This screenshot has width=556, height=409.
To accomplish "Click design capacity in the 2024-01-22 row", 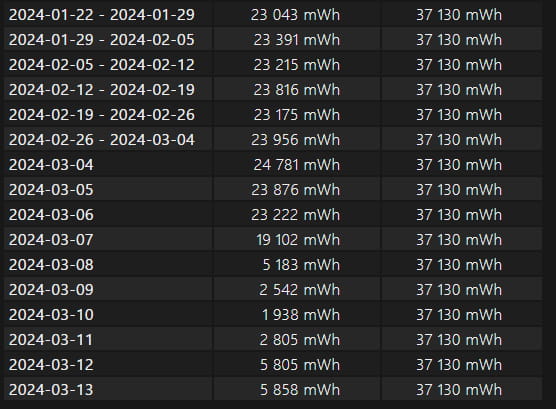I will [x=459, y=15].
